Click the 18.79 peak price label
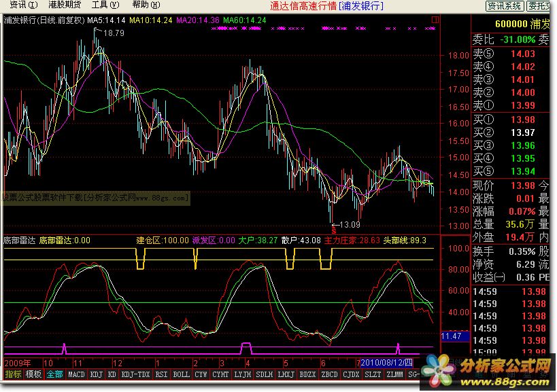557x392 pixels. coord(114,33)
